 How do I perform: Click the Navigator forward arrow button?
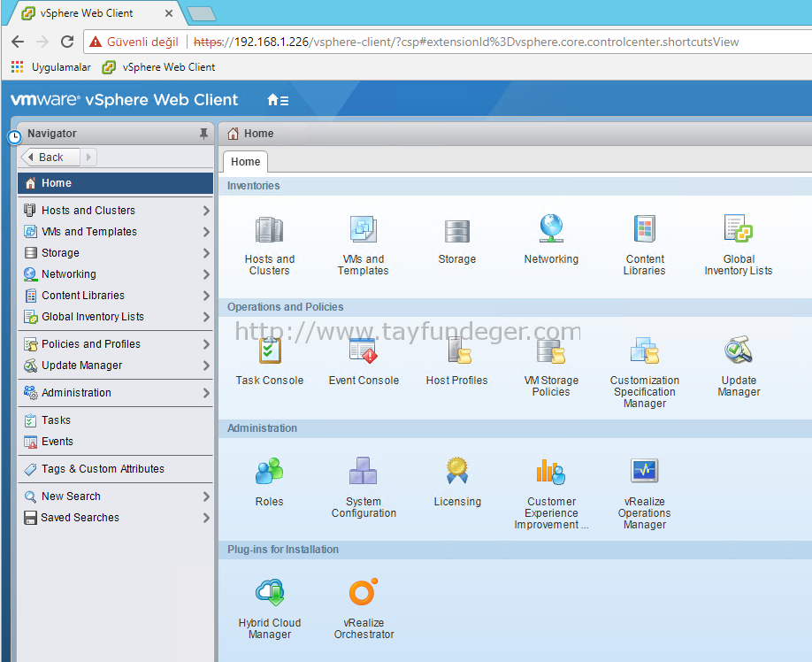(x=88, y=157)
